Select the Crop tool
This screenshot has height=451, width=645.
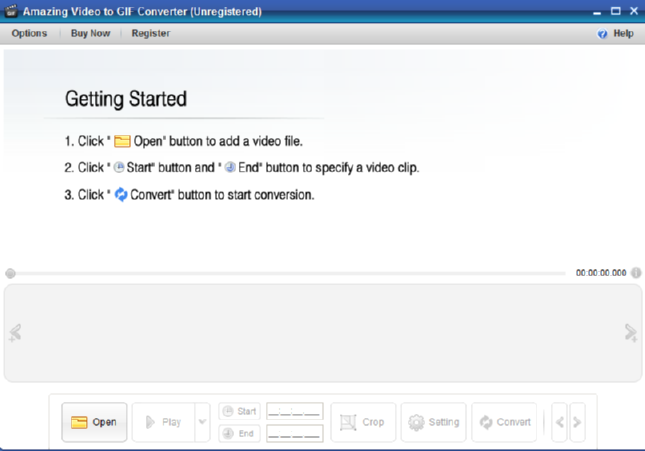(x=363, y=422)
